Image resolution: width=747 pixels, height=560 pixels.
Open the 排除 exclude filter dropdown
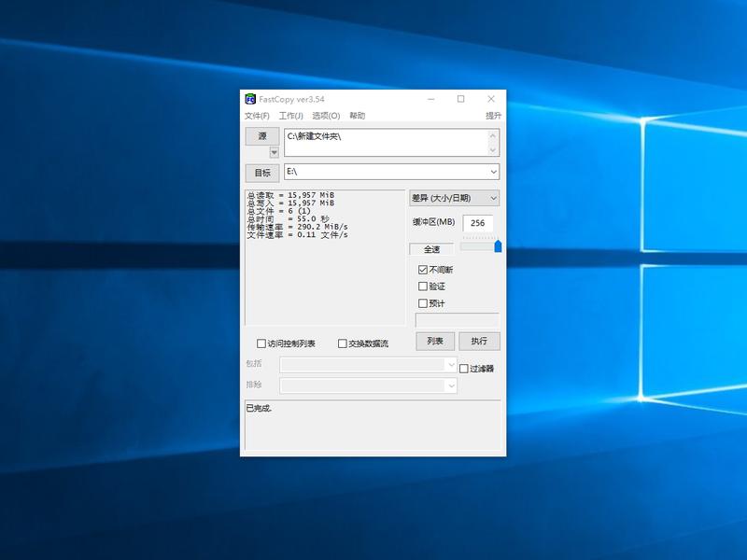pos(451,385)
